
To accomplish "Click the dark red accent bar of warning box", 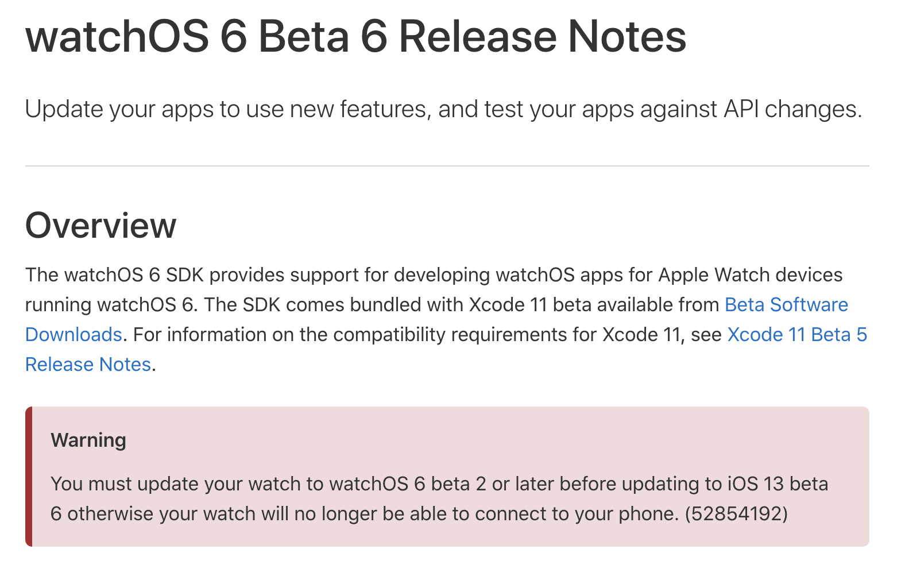I will (x=29, y=477).
